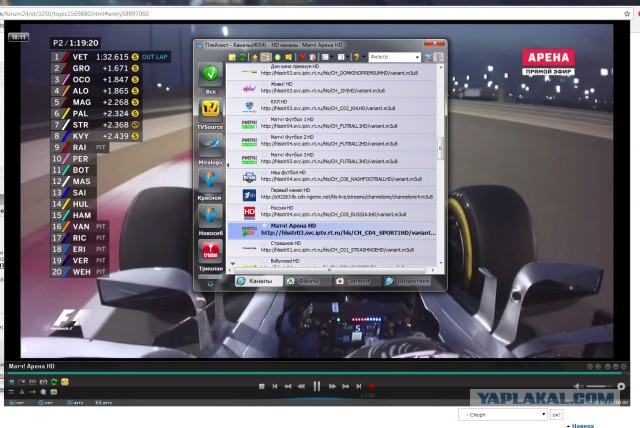Click the green circle up-arrow toolbar icon
The height and width of the screenshot is (428, 640).
pos(278,57)
